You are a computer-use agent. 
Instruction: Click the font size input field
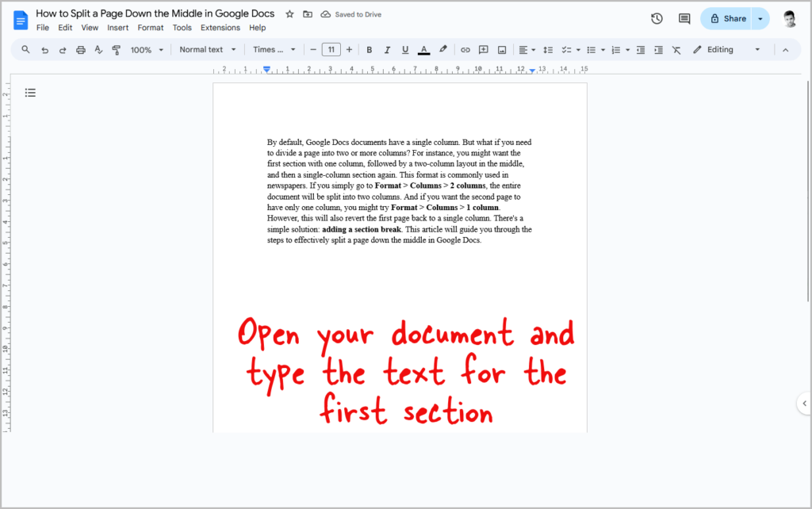[x=331, y=49]
